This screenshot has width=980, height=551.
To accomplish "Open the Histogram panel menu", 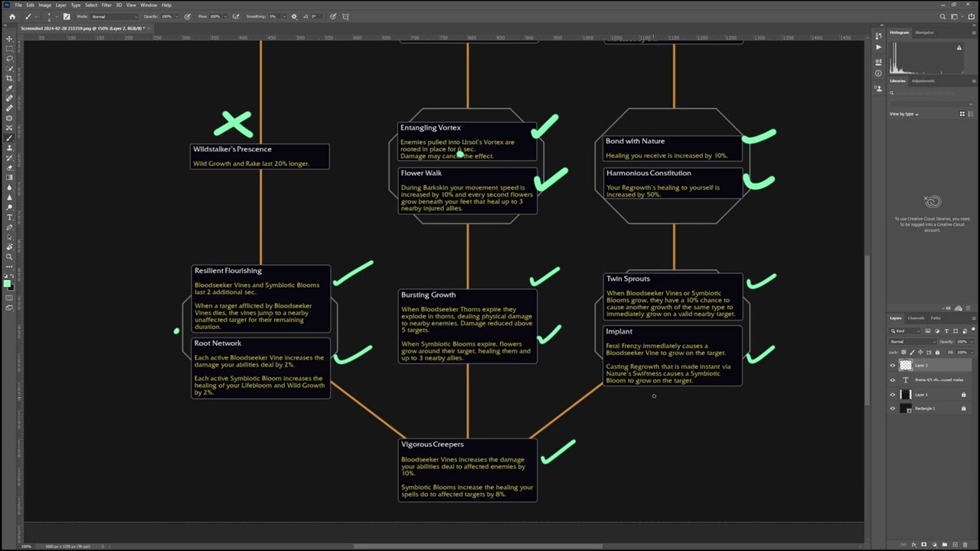I will [x=973, y=32].
